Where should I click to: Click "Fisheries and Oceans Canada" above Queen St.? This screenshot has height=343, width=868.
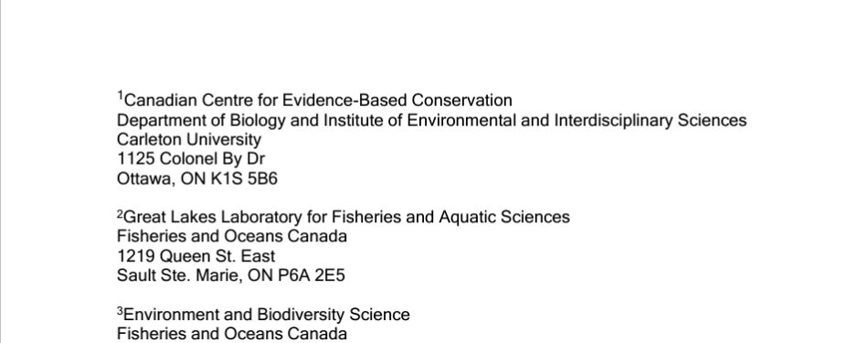click(232, 237)
